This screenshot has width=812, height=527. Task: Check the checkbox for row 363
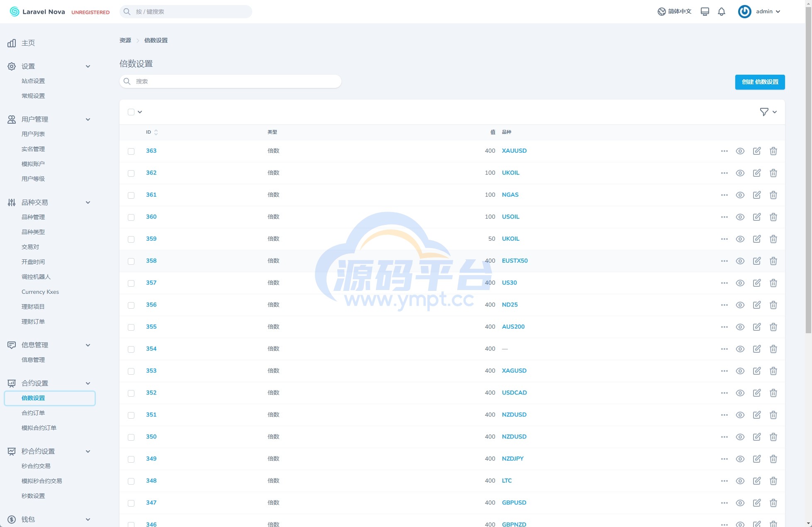(131, 151)
